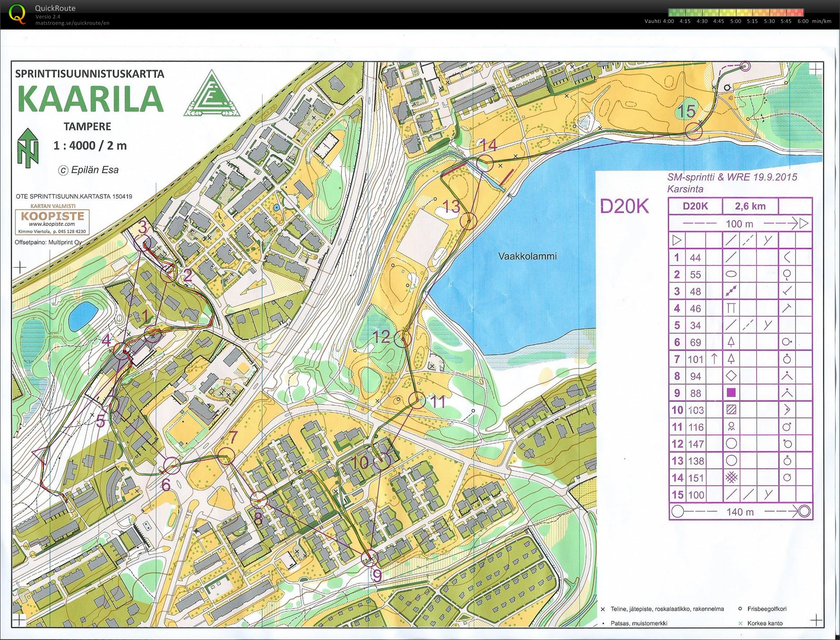This screenshot has width=840, height=640.
Task: Click control circle 7 on the map
Action: pyautogui.click(x=226, y=456)
